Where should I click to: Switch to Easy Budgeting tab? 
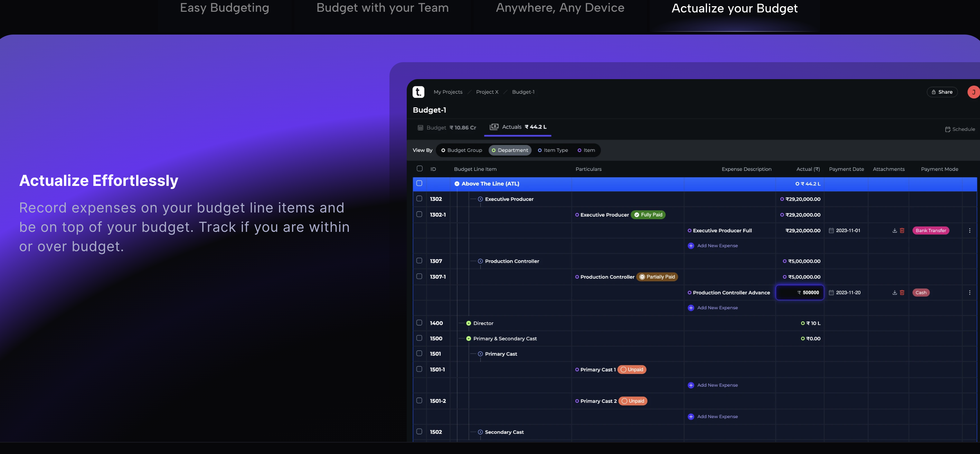click(225, 8)
